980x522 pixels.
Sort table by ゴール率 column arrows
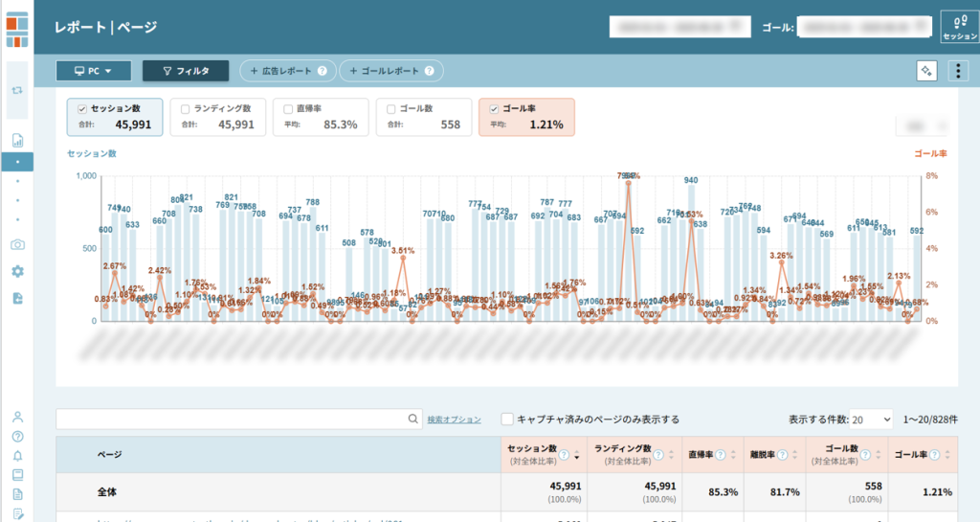point(947,455)
